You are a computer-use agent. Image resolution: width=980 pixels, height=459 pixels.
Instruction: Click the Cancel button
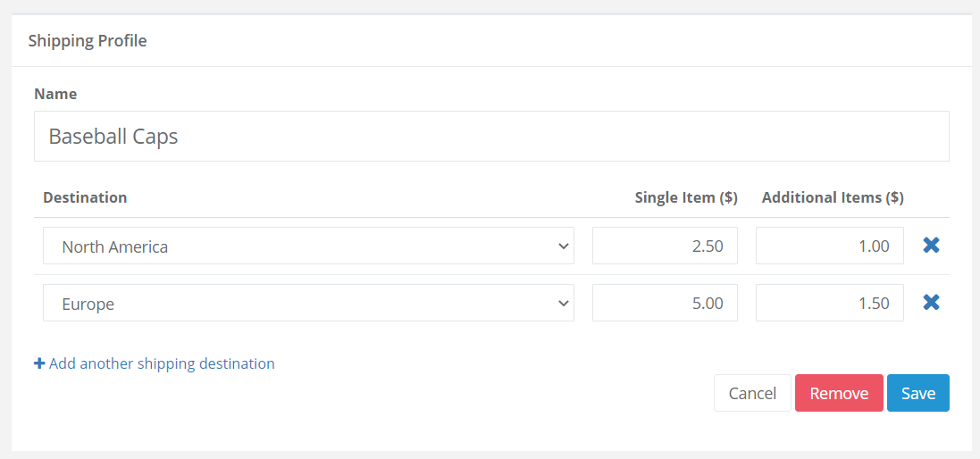(752, 393)
